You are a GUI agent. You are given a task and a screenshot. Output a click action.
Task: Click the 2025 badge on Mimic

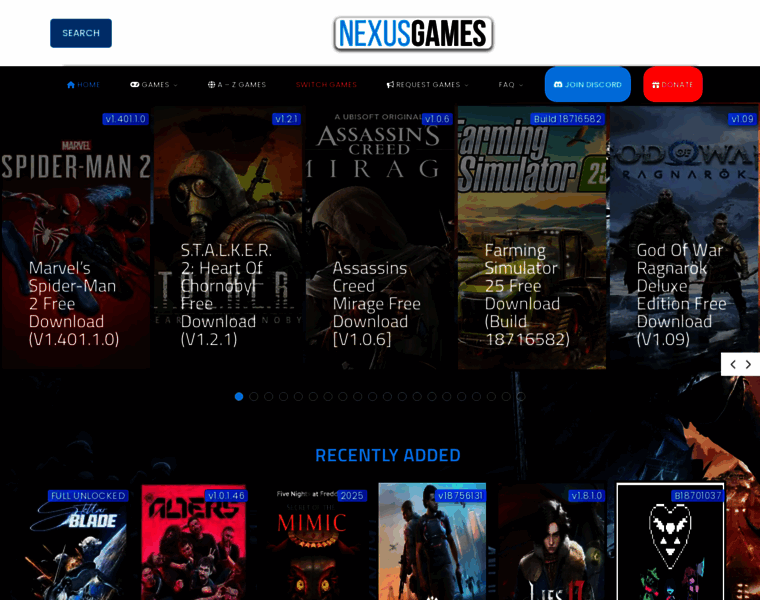tap(352, 496)
